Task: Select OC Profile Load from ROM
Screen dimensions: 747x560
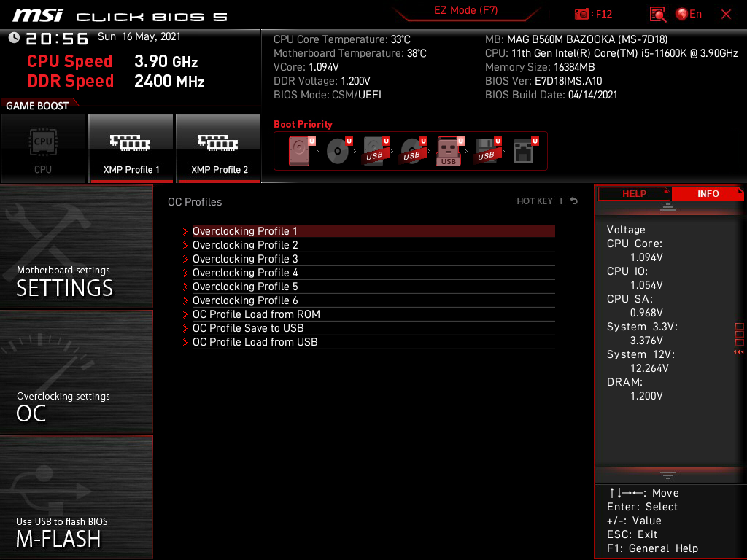Action: [x=373, y=314]
